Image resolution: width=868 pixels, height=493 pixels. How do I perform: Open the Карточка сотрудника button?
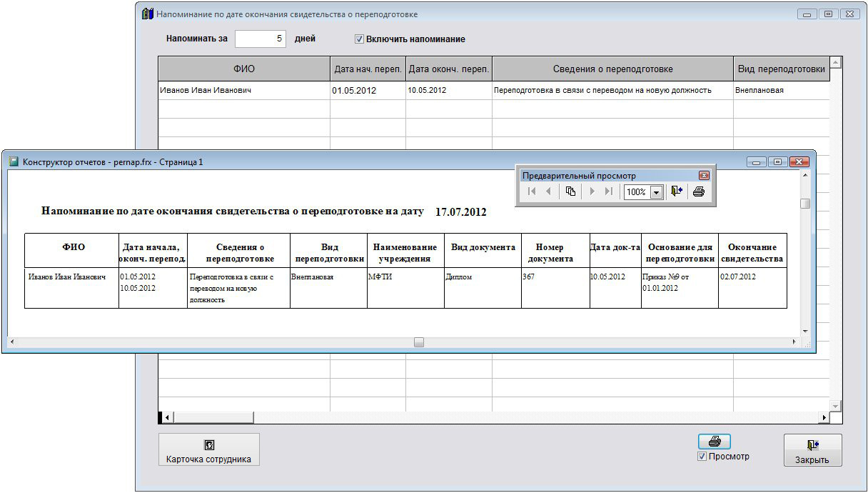point(208,449)
